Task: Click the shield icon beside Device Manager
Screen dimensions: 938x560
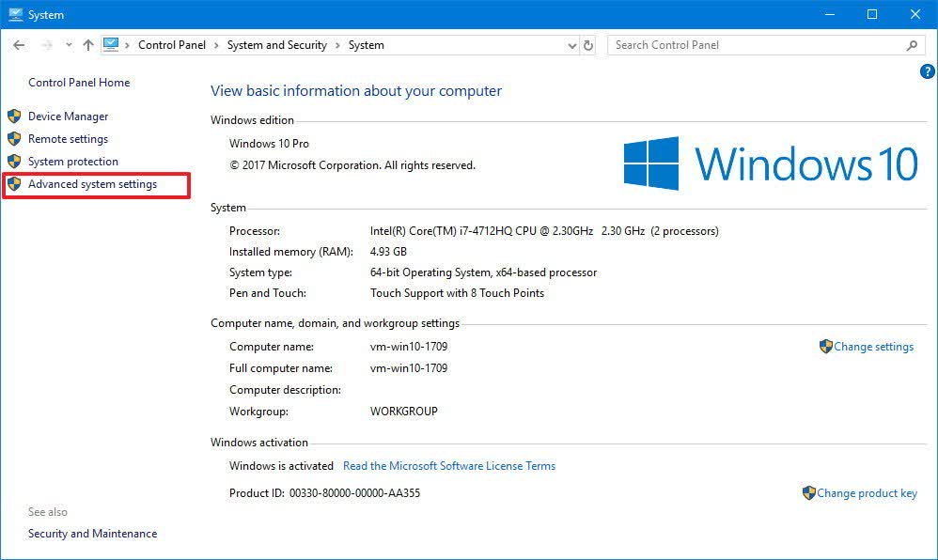Action: (14, 117)
